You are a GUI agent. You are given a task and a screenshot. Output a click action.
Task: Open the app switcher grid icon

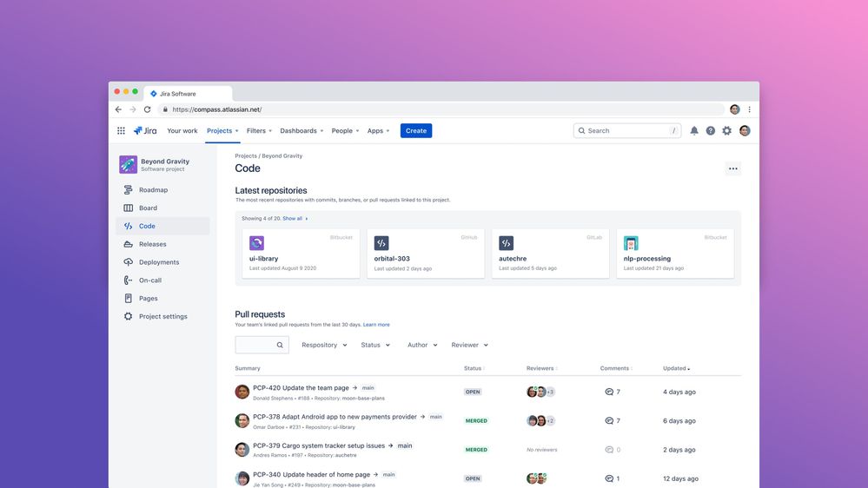coord(121,130)
